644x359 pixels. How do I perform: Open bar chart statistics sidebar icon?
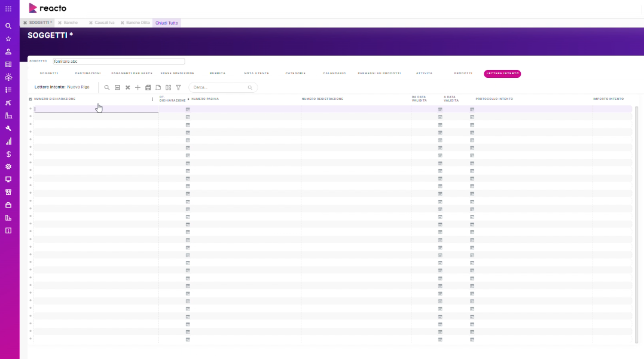[8, 141]
